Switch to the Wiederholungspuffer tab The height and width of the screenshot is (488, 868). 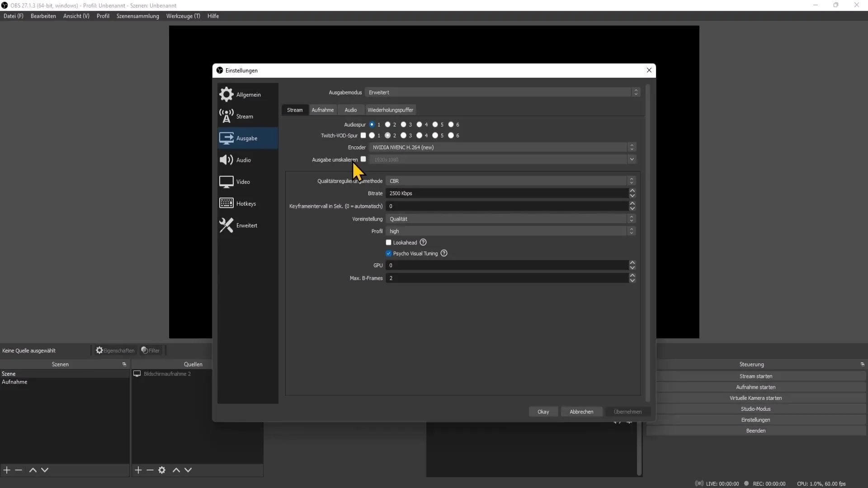(x=390, y=110)
